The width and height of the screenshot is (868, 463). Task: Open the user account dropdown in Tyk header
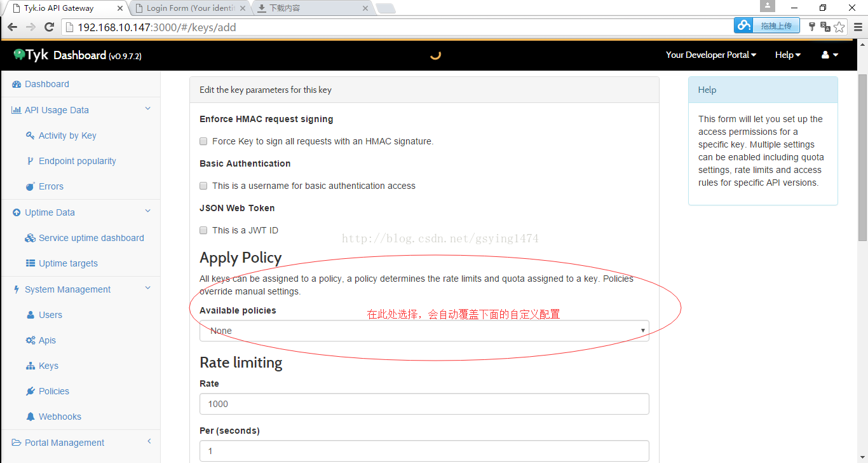pos(830,55)
